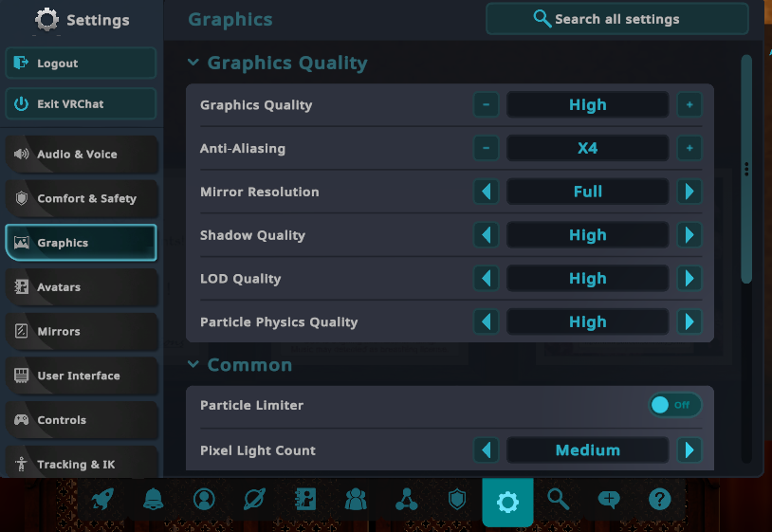Click the Logout button

coord(82,63)
